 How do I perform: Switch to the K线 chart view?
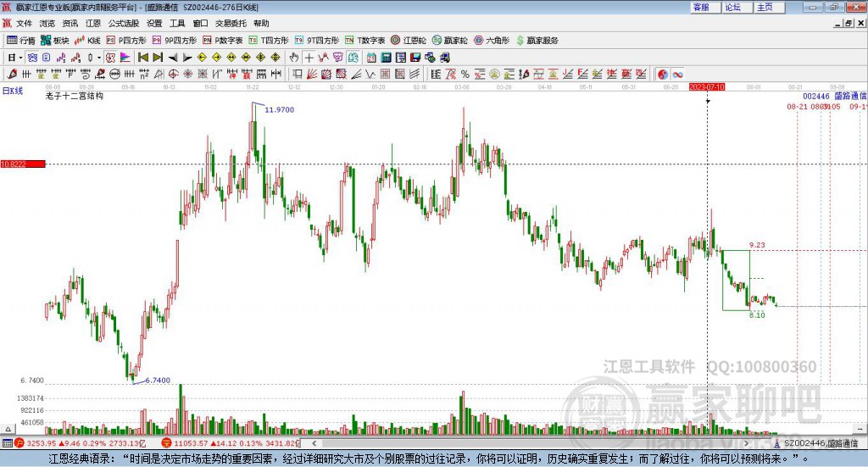tap(87, 41)
